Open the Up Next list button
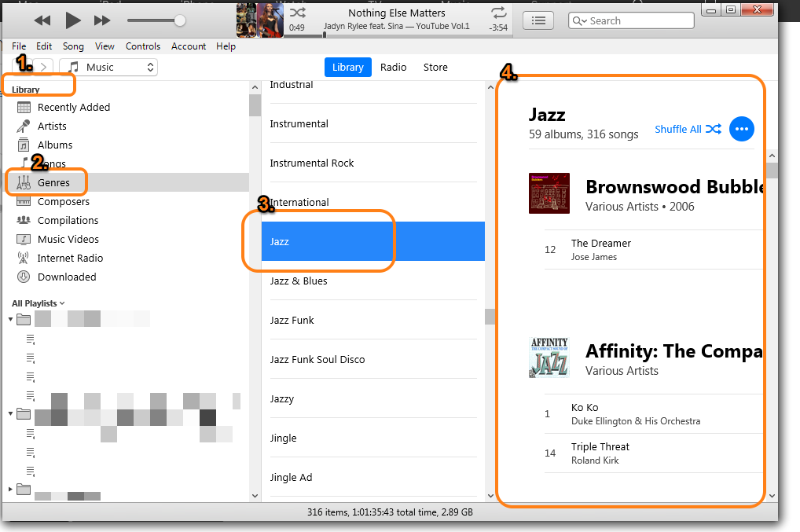 (x=538, y=20)
